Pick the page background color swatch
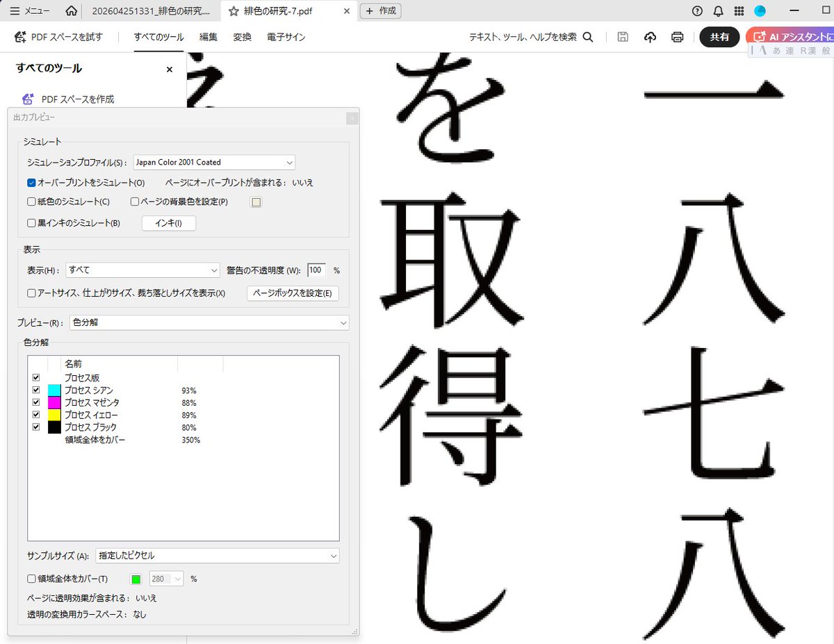 (256, 202)
